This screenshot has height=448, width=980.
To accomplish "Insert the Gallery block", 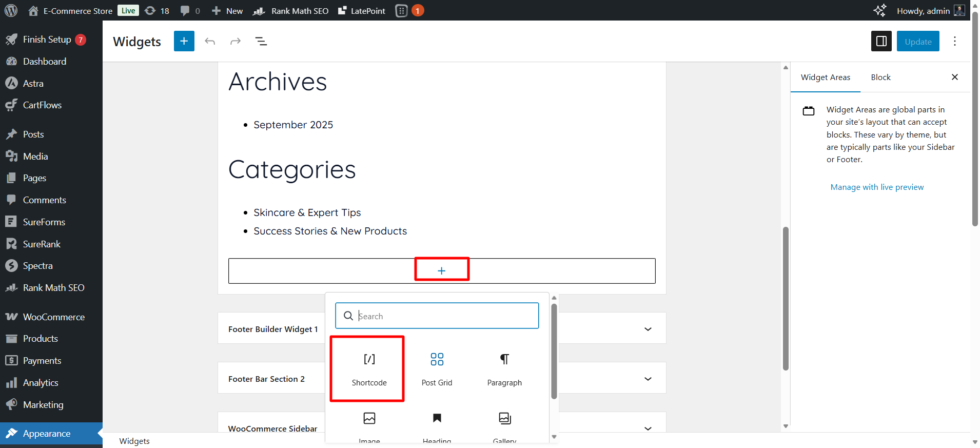I will click(x=505, y=426).
